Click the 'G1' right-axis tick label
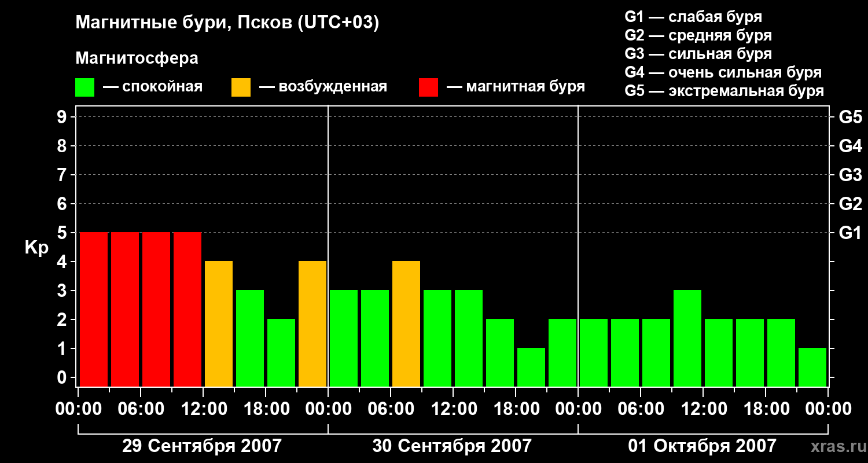This screenshot has height=463, width=868. [851, 233]
